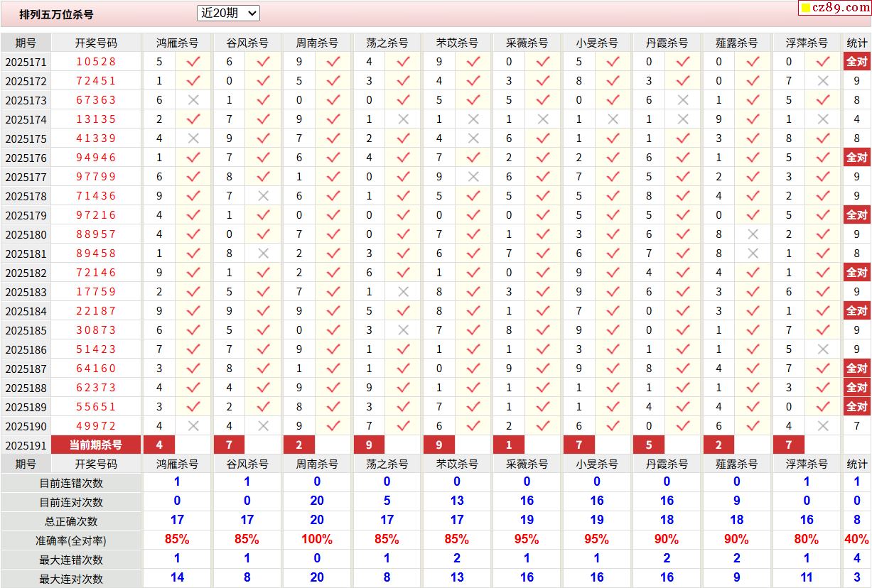The image size is (872, 588).
Task: Click the red check for 采薇杀号 in row 2025182
Action: point(543,273)
